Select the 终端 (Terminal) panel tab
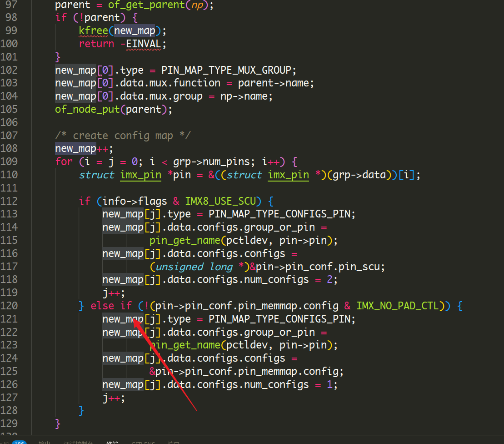504x444 pixels. (112, 442)
